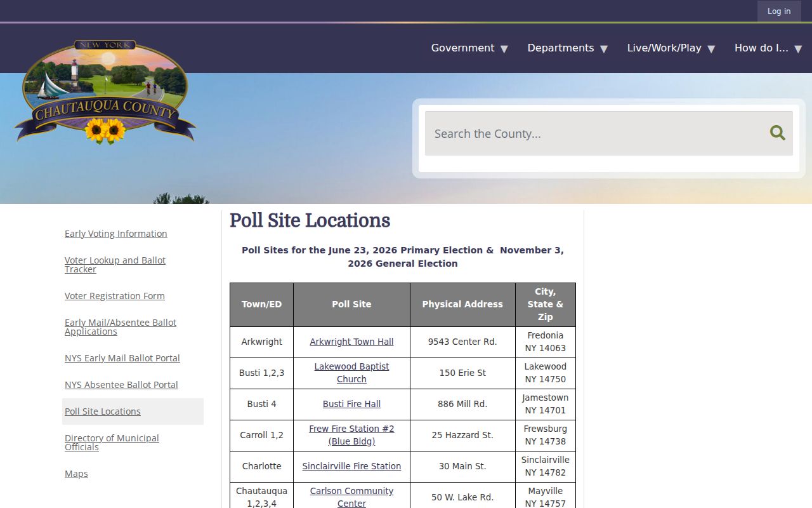Click the Town/ED column header
This screenshot has width=812, height=508.
pos(261,304)
